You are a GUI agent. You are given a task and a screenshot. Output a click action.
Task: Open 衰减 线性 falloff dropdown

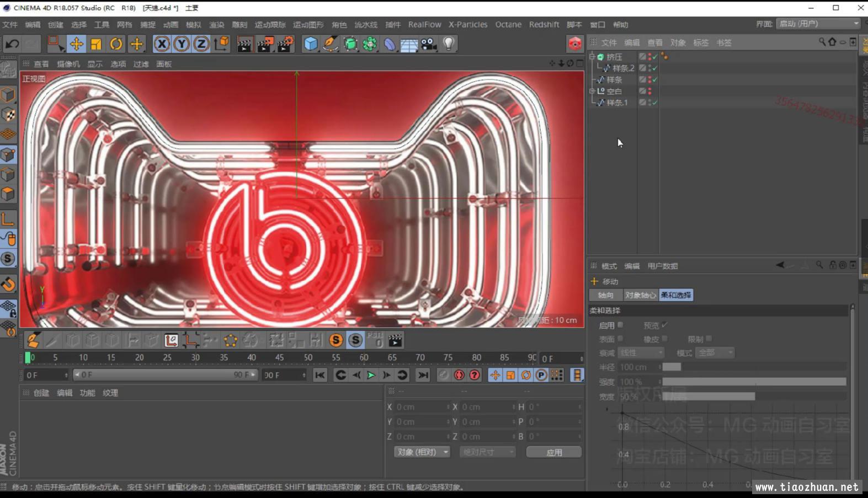[x=641, y=353]
